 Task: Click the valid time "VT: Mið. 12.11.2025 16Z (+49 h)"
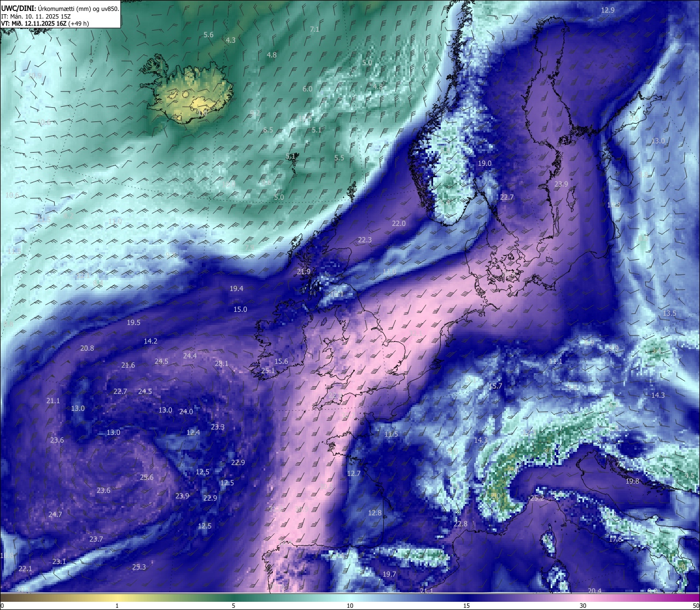pos(45,24)
